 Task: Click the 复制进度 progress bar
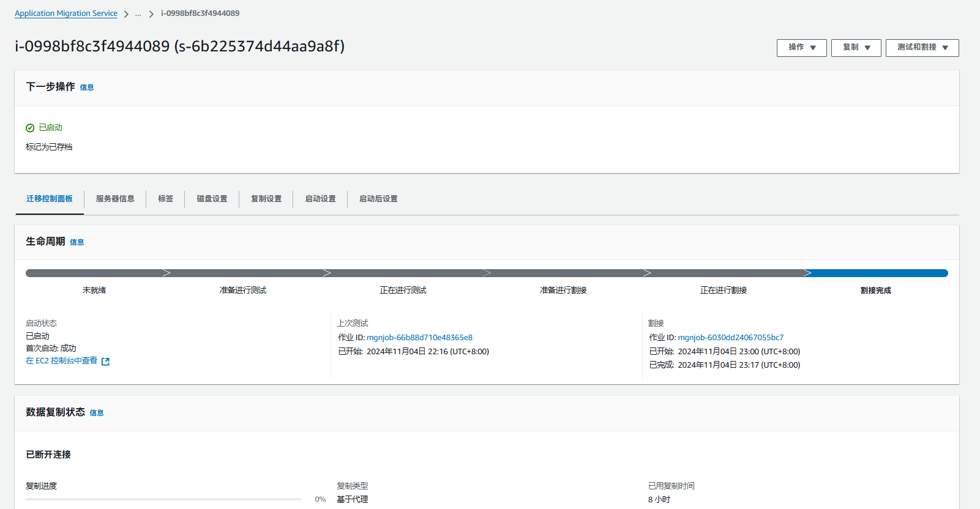(x=163, y=499)
